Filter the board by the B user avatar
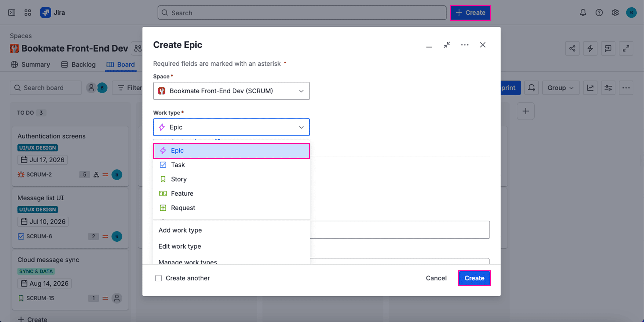The width and height of the screenshot is (644, 322). [102, 88]
